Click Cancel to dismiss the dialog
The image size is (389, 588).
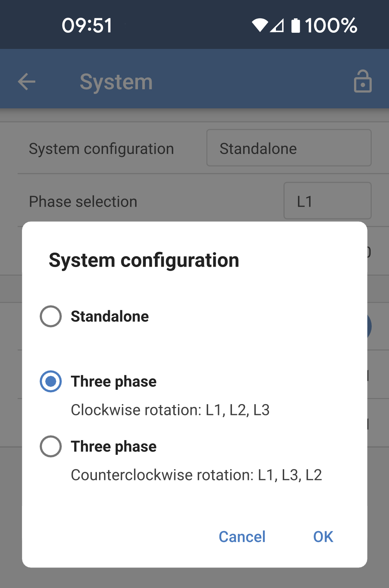(x=242, y=536)
